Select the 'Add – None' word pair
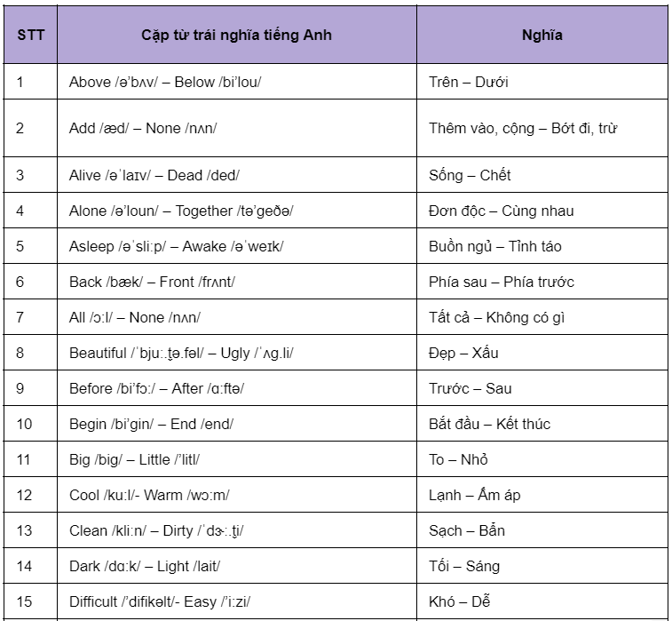Image resolution: width=672 pixels, height=621 pixels. pos(143,128)
